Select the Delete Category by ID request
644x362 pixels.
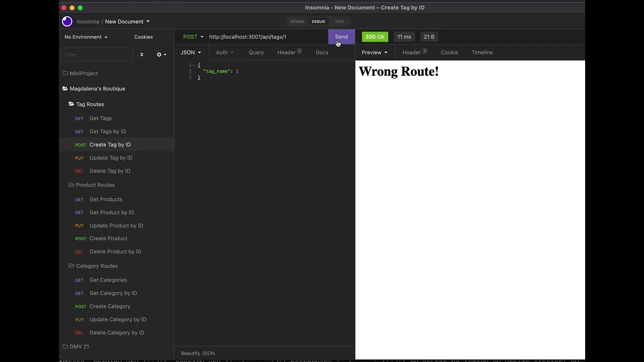pos(116,332)
